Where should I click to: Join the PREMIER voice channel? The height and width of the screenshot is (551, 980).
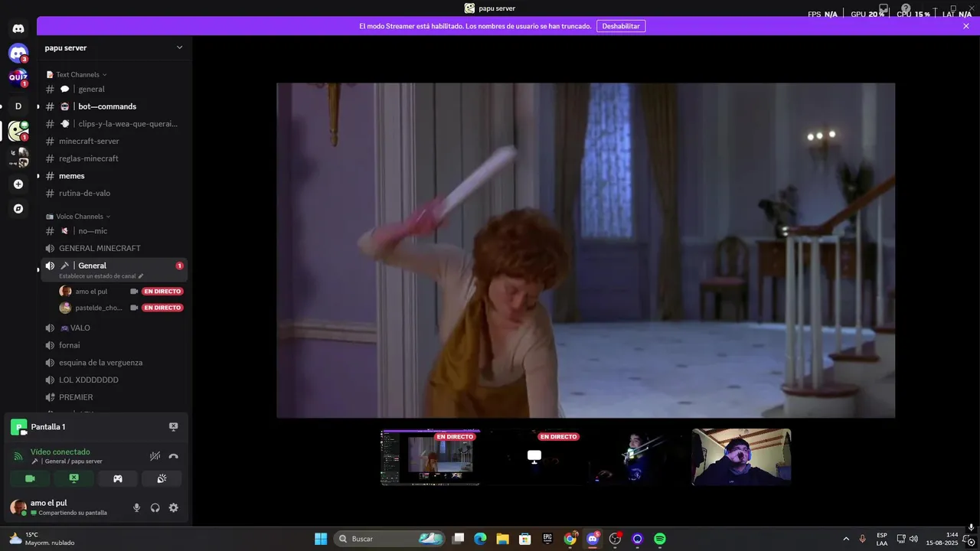click(x=114, y=397)
